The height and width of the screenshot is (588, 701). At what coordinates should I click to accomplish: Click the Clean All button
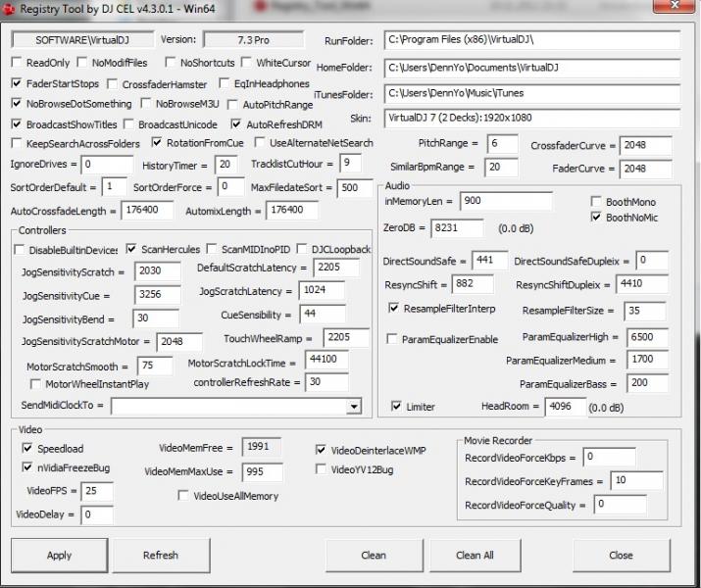475,556
